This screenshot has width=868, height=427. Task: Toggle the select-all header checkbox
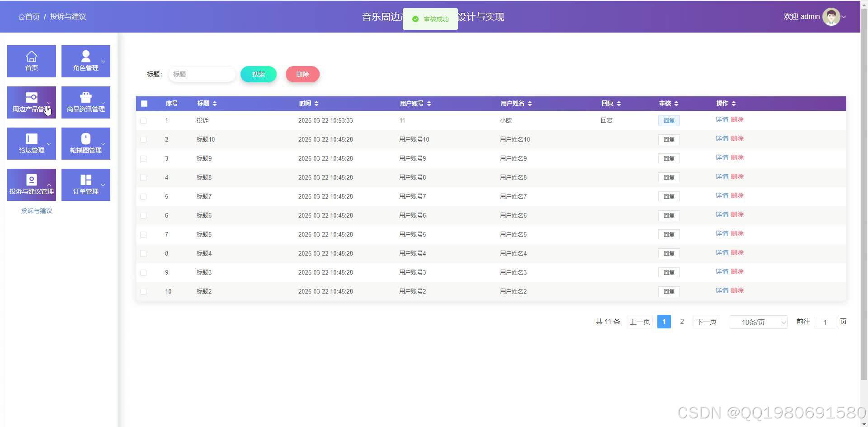144,104
